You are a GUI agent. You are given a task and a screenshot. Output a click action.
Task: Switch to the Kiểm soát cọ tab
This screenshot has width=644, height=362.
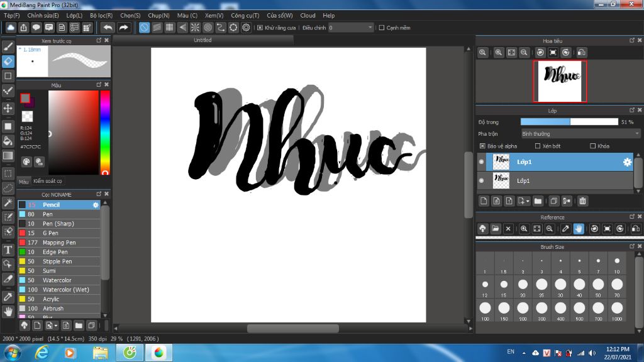(x=48, y=181)
